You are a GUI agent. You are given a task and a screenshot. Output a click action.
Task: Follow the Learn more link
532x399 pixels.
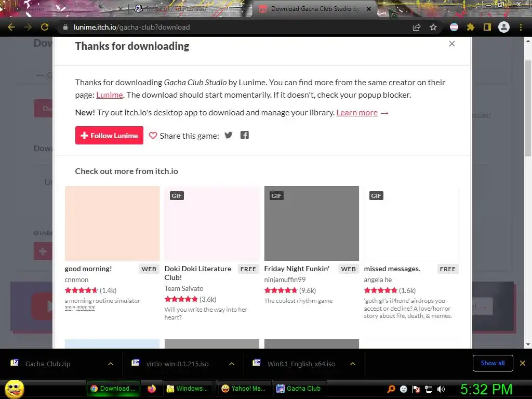click(x=357, y=113)
